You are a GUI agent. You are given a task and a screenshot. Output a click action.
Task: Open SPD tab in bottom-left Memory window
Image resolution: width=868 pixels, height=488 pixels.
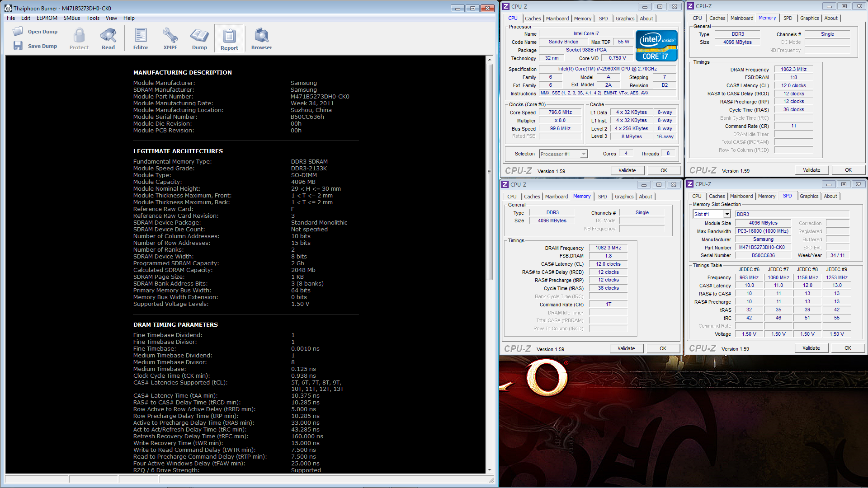[x=602, y=197]
